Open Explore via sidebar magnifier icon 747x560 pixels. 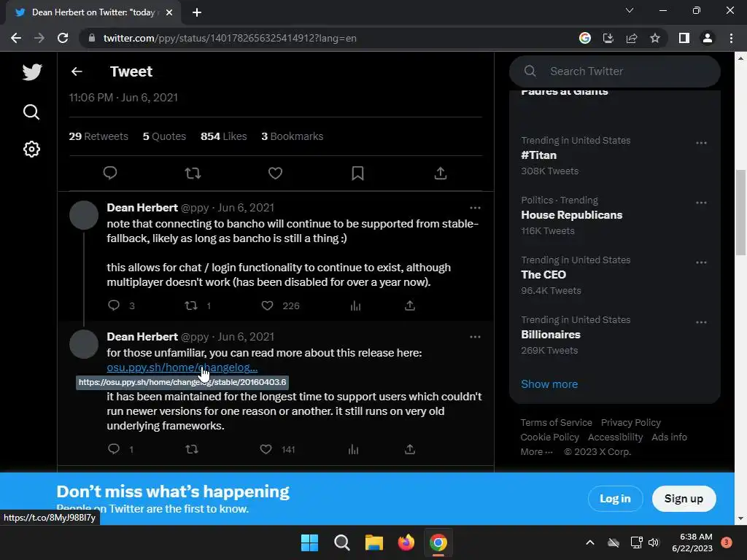click(31, 112)
